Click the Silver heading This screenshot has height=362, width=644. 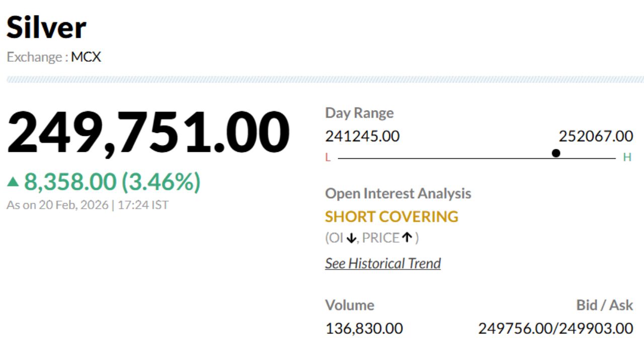[46, 28]
